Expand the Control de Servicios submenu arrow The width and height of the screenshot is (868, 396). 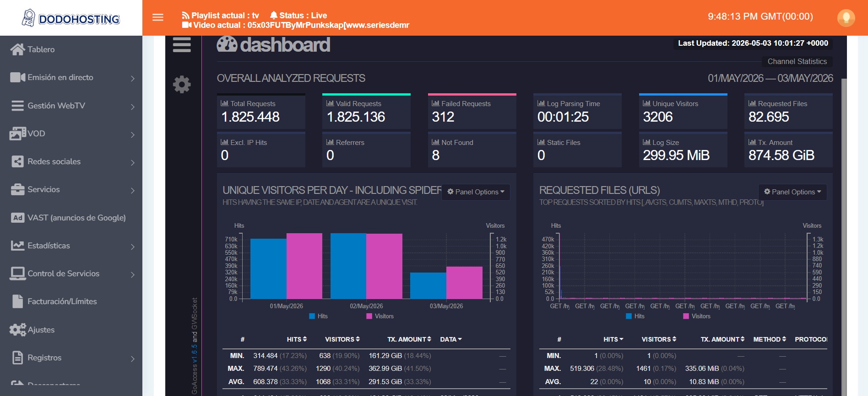(133, 274)
